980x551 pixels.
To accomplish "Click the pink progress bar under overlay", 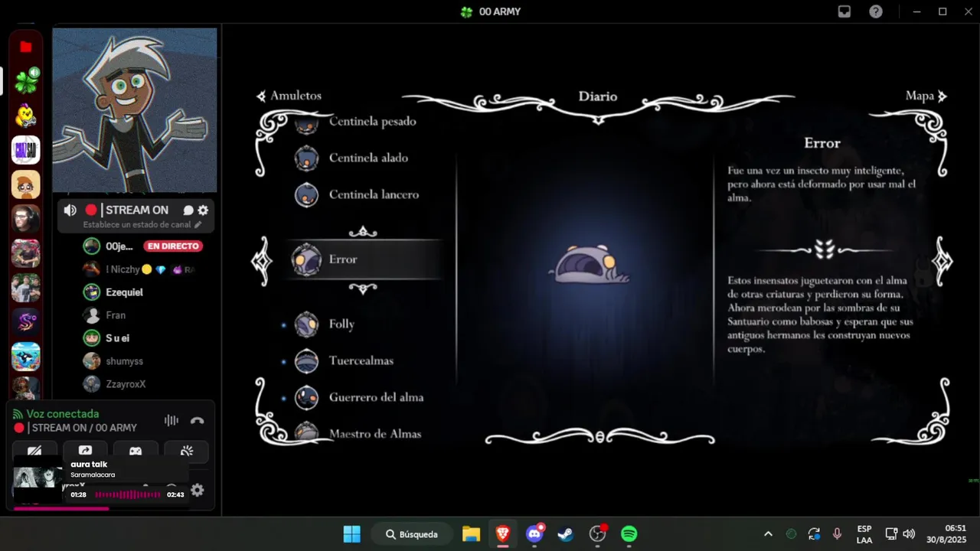I will [61, 508].
